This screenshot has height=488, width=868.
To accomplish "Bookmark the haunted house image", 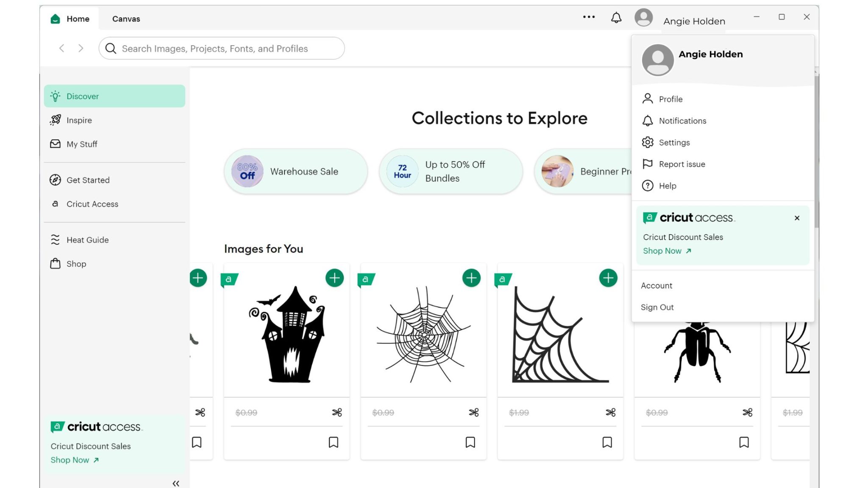I will (333, 442).
